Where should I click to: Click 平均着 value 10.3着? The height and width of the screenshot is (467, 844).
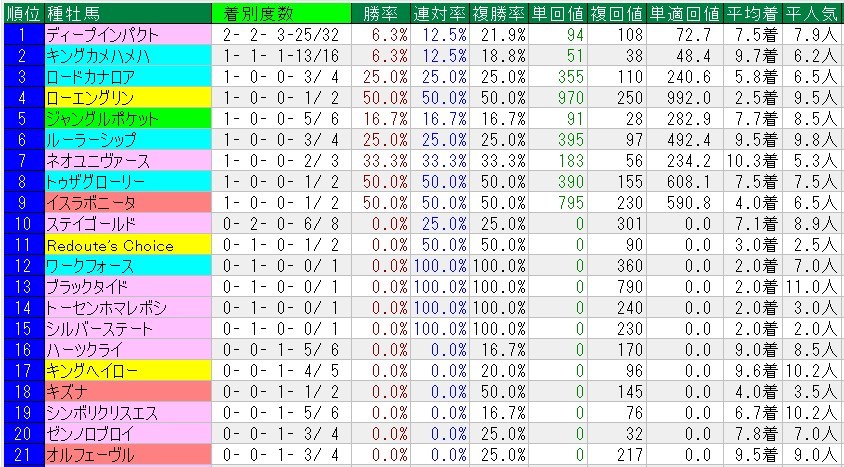coord(751,161)
